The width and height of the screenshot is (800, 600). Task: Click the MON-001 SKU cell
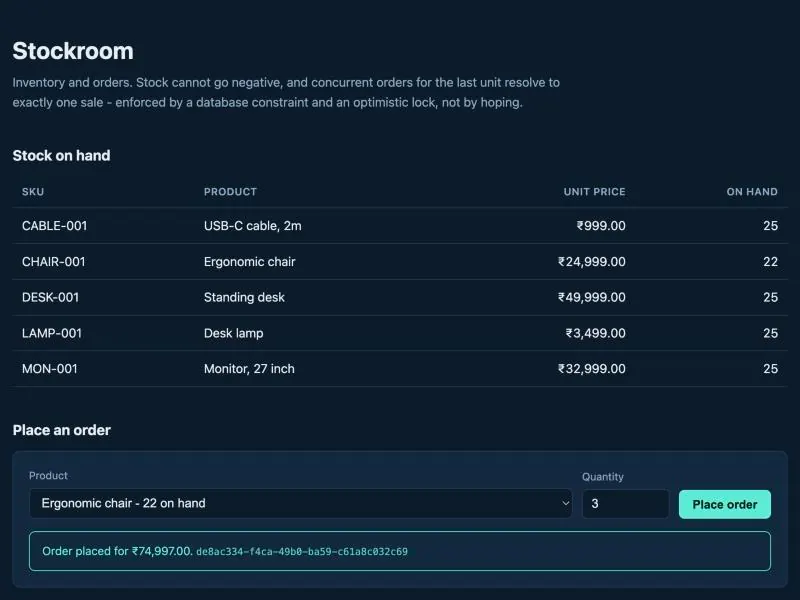[49, 369]
